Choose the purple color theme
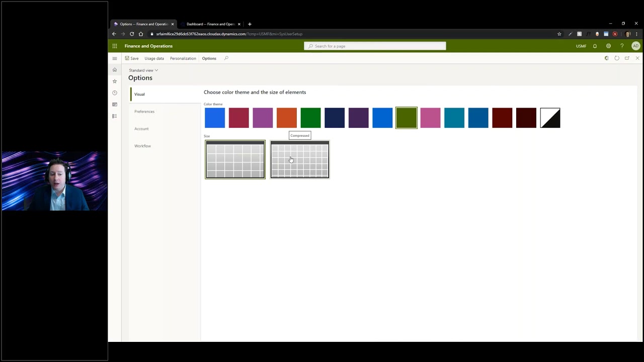Viewport: 644px width, 362px height. [263, 118]
